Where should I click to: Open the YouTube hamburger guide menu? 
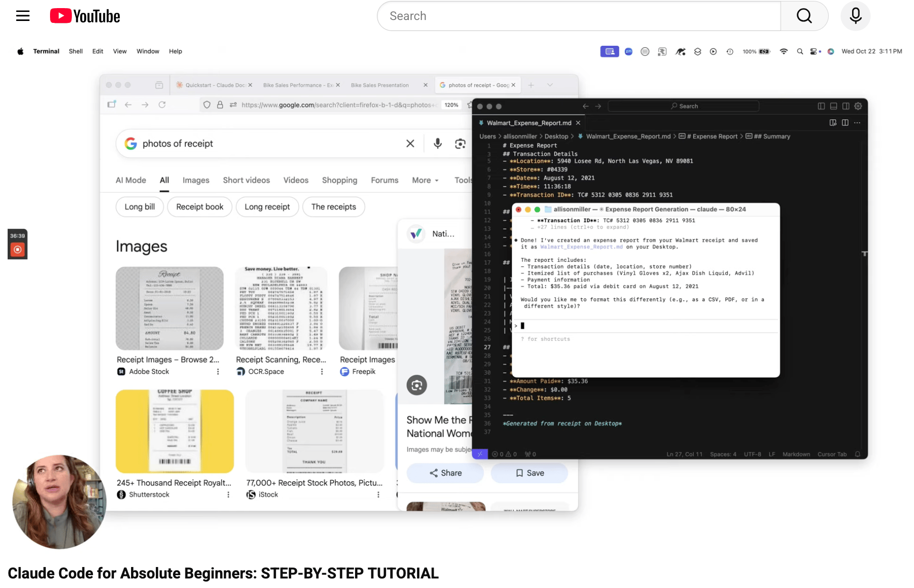coord(22,16)
